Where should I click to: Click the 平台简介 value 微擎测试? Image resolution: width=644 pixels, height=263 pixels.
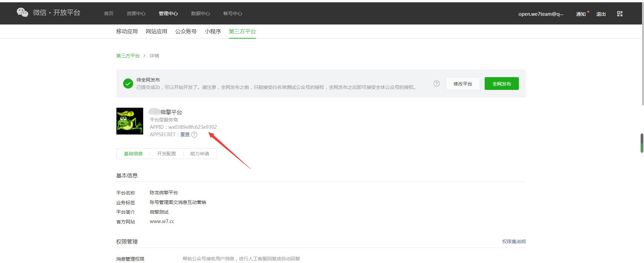pyautogui.click(x=159, y=212)
